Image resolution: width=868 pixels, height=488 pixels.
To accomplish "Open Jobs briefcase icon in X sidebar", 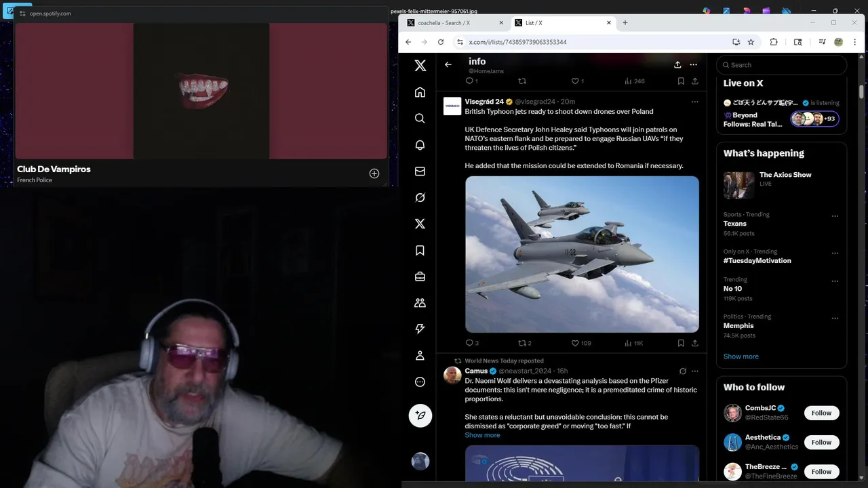I will coord(420,277).
